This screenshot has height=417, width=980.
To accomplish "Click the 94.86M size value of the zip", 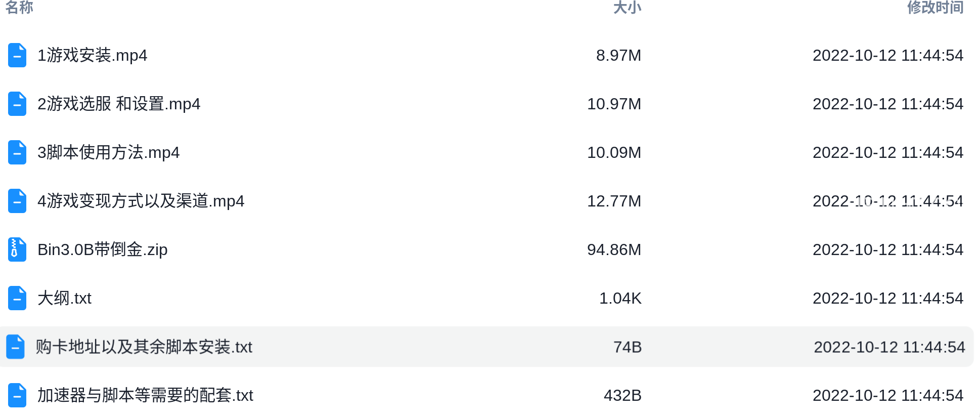I will [614, 249].
